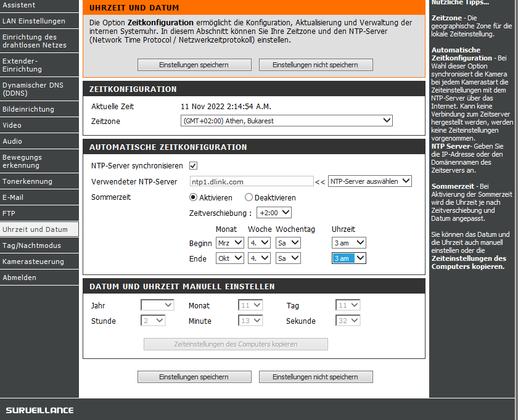Open Beginn Woche dropdown
Image resolution: width=518 pixels, height=420 pixels.
coord(259,243)
